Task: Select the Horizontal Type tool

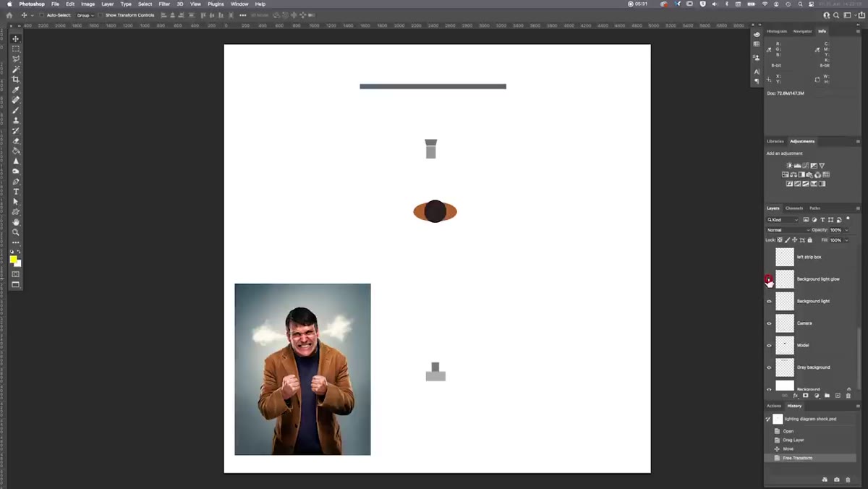Action: coord(16,191)
